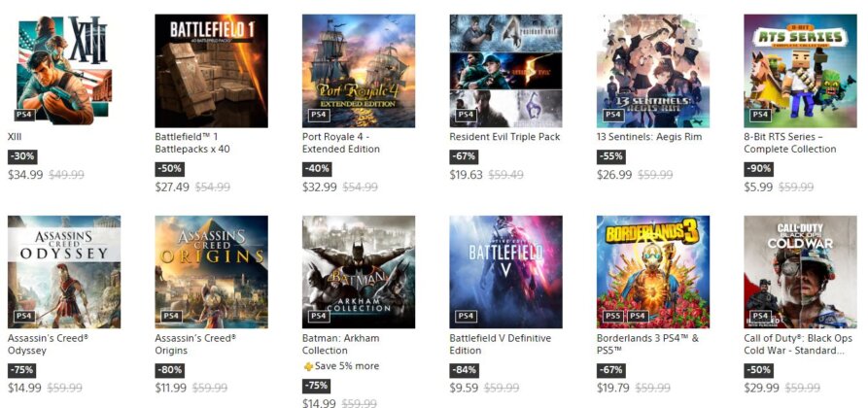
Task: Click the PS5 badge on Borderlands 3
Action: 612,316
